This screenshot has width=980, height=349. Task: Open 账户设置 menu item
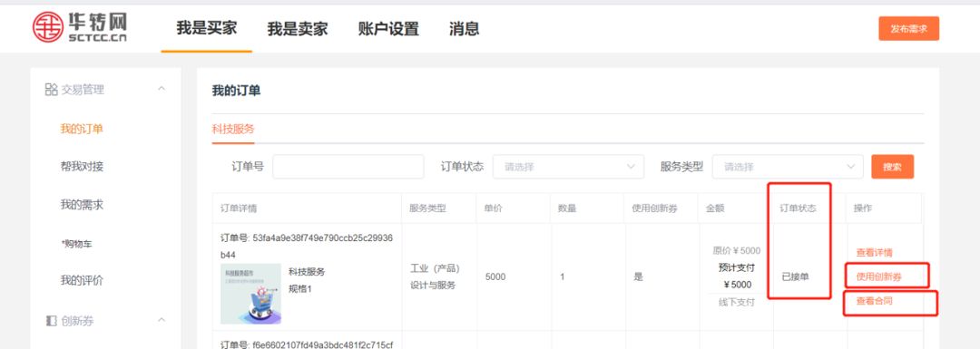click(388, 29)
